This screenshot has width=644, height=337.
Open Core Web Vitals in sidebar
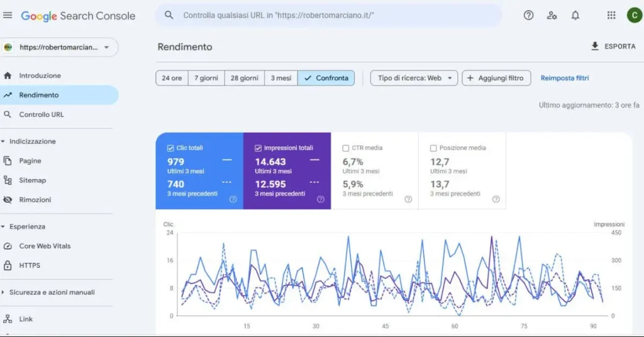point(45,246)
